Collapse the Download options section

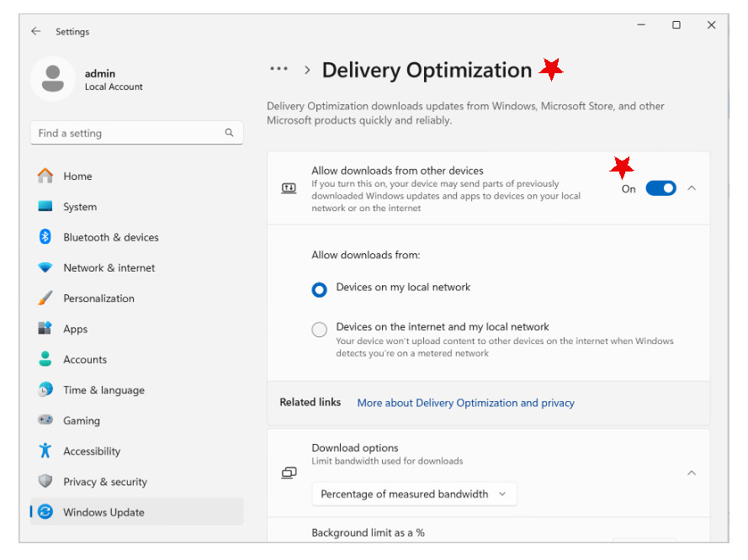coord(691,473)
